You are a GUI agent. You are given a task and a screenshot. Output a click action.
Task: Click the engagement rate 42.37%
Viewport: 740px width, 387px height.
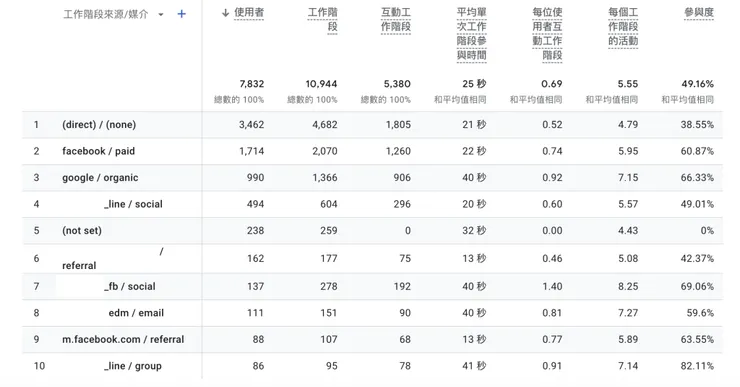click(698, 258)
